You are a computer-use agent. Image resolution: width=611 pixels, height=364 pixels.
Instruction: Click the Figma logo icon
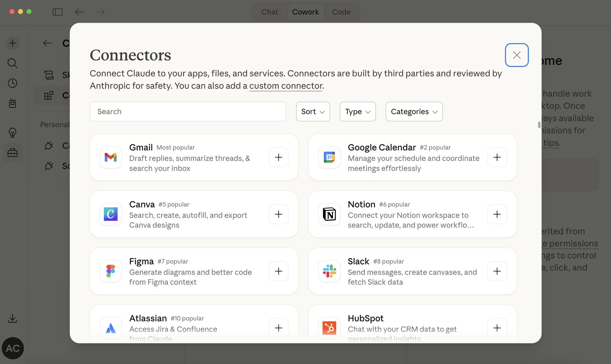[111, 271]
